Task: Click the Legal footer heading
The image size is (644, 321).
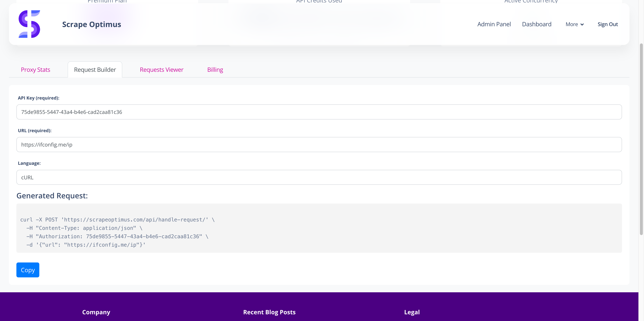Action: [412, 312]
